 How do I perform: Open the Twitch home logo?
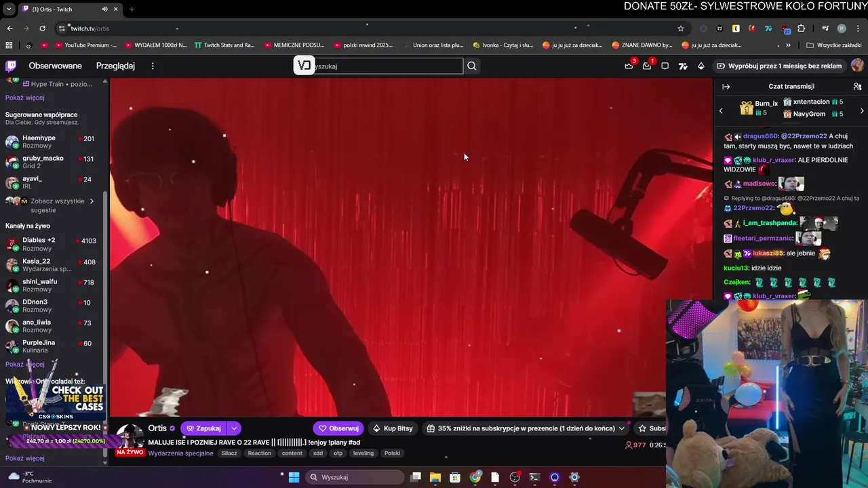(x=11, y=66)
